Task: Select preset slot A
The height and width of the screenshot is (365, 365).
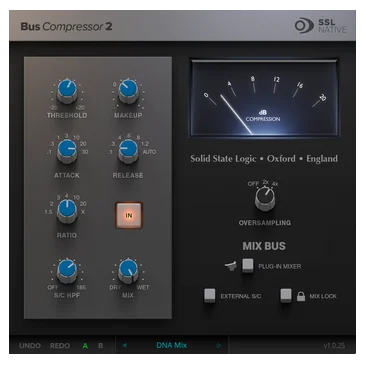Action: coord(85,346)
